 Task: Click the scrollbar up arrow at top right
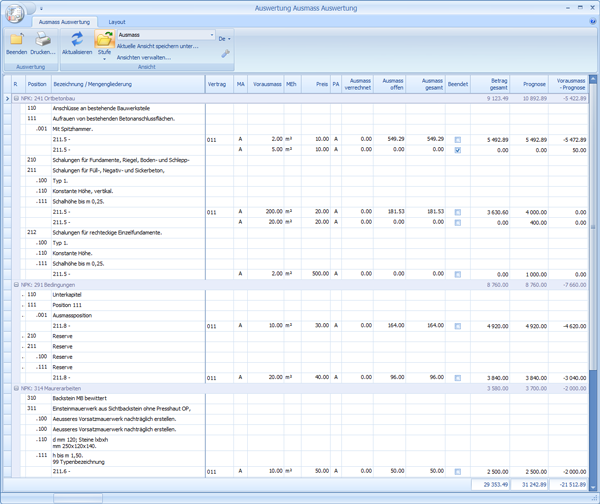click(x=593, y=80)
